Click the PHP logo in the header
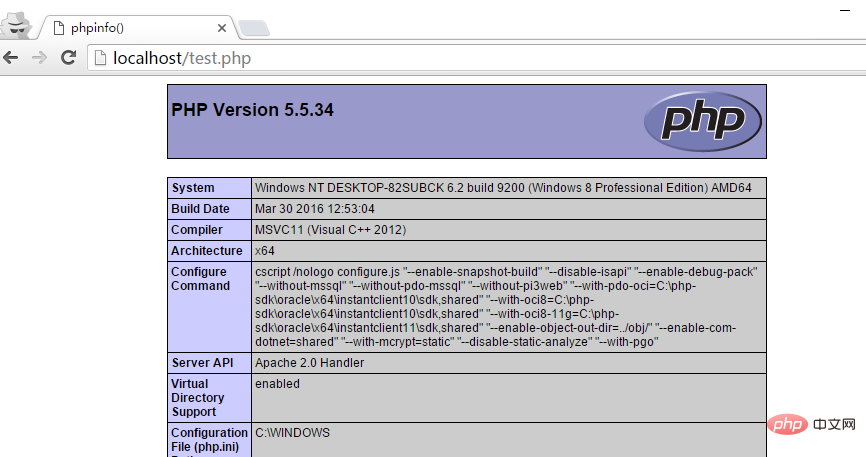Image resolution: width=866 pixels, height=457 pixels. pyautogui.click(x=703, y=122)
